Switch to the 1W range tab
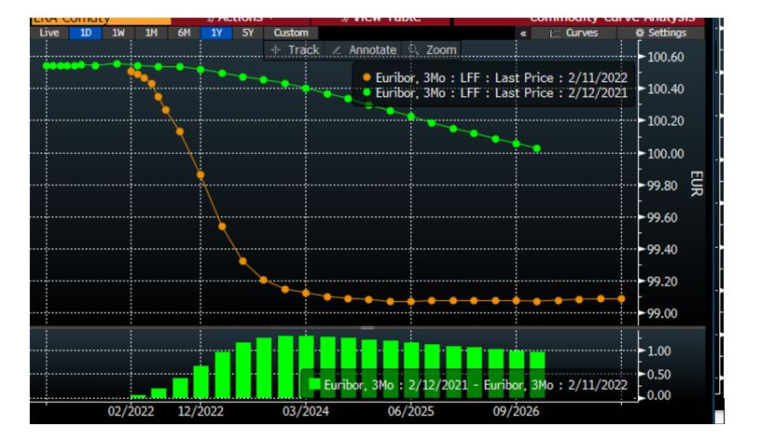Image resolution: width=760 pixels, height=440 pixels. [118, 33]
